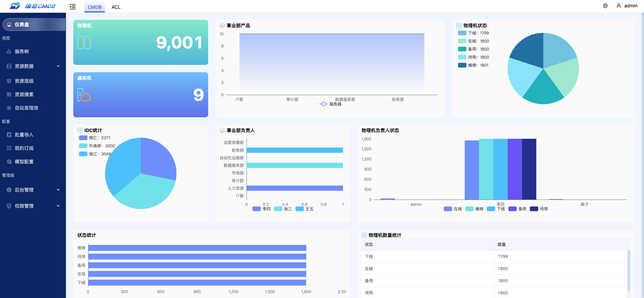Open the 服务树 service tree icon

click(x=9, y=51)
